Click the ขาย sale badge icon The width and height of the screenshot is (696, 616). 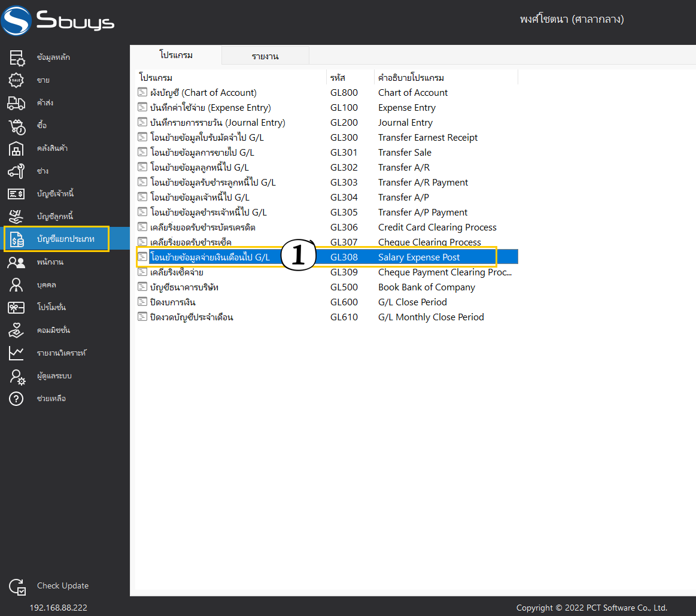click(x=16, y=80)
